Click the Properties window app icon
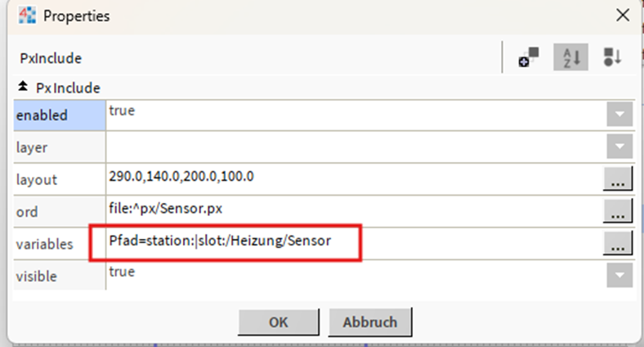Viewport: 644px width, 347px height. coord(27,16)
